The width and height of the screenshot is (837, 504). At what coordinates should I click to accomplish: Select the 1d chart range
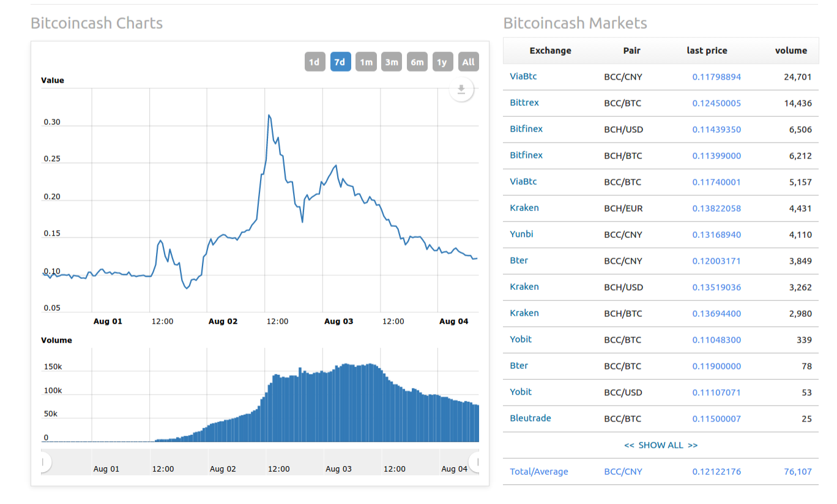(314, 62)
